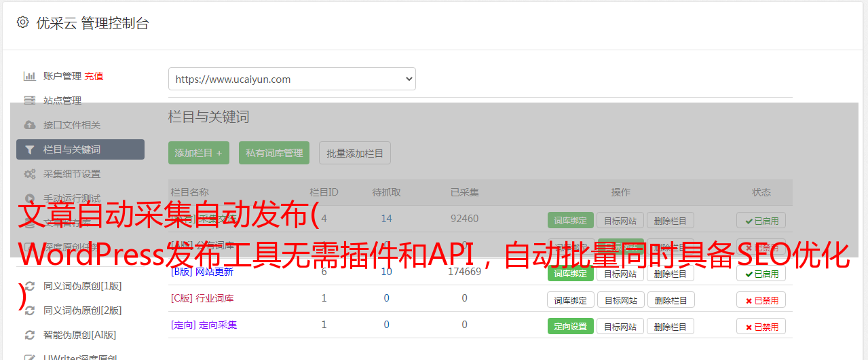868x360 pixels.
Task: Go to 同义词伪原创[2版] in the sidebar
Action: (82, 310)
